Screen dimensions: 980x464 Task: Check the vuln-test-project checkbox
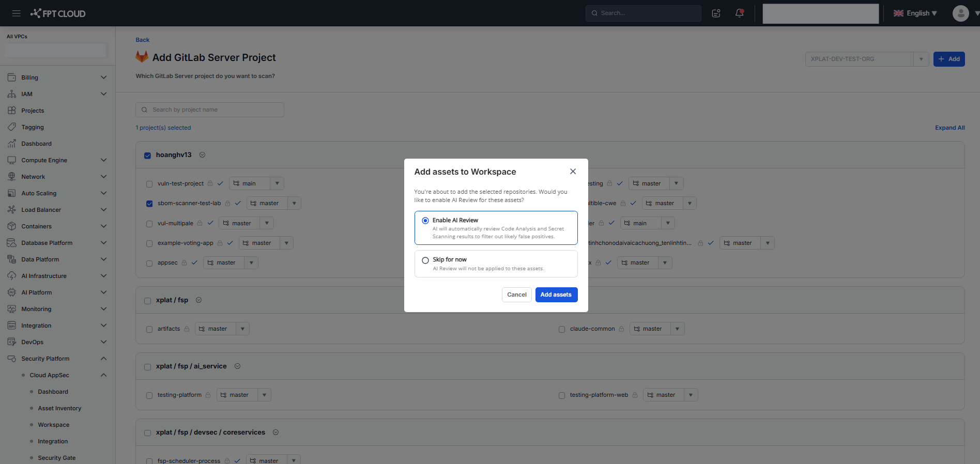pyautogui.click(x=149, y=184)
